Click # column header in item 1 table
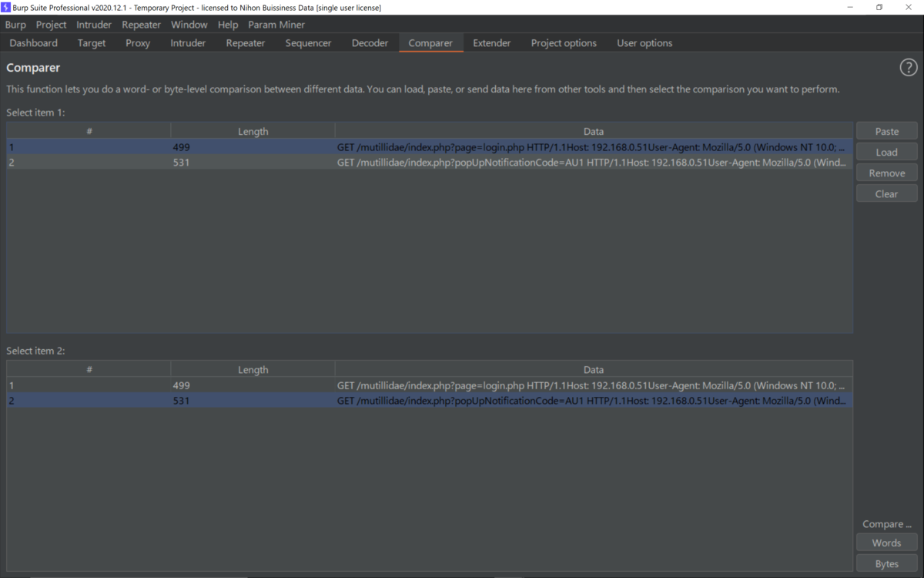This screenshot has height=578, width=924. point(89,131)
